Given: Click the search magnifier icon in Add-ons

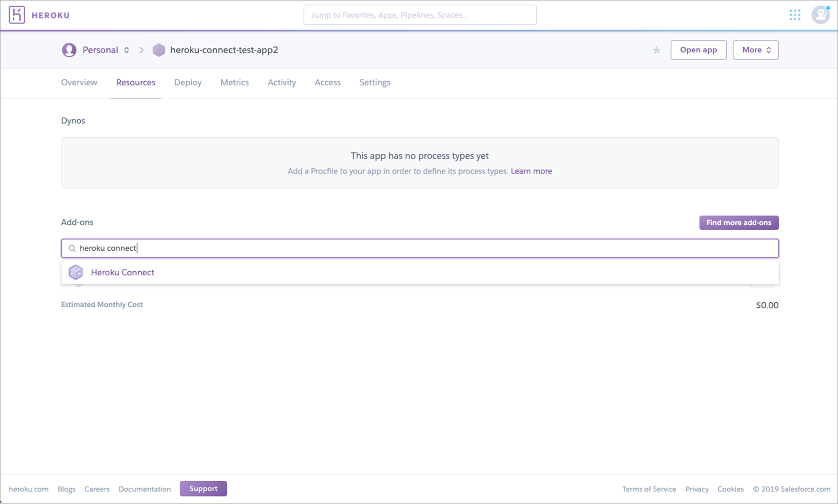Looking at the screenshot, I should 72,248.
